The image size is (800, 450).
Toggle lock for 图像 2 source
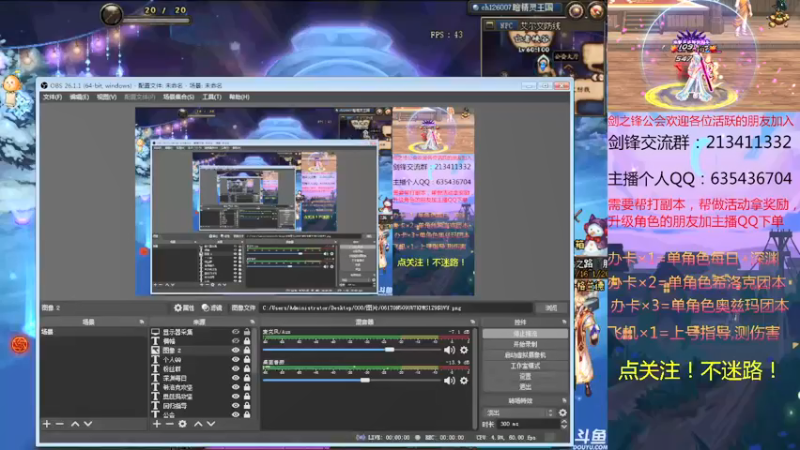[x=247, y=351]
